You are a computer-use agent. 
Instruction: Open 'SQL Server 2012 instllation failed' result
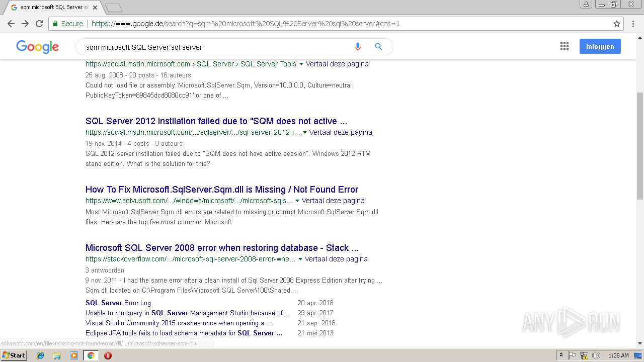(216, 121)
